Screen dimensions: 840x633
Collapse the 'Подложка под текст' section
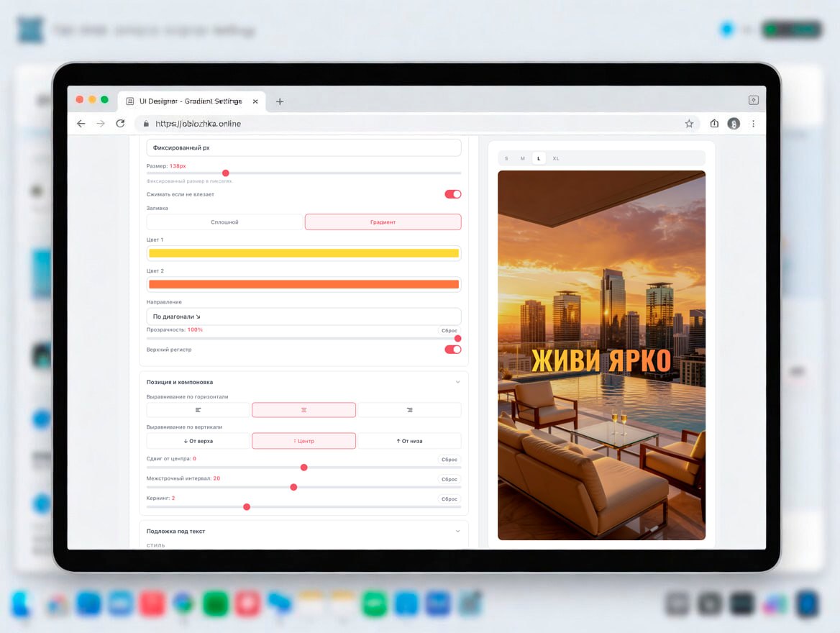457,531
